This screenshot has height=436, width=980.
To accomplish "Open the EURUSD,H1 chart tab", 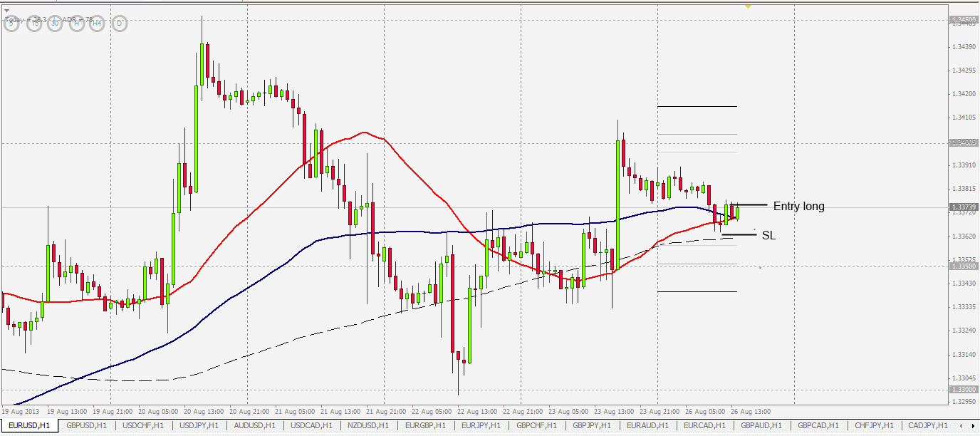I will click(29, 425).
